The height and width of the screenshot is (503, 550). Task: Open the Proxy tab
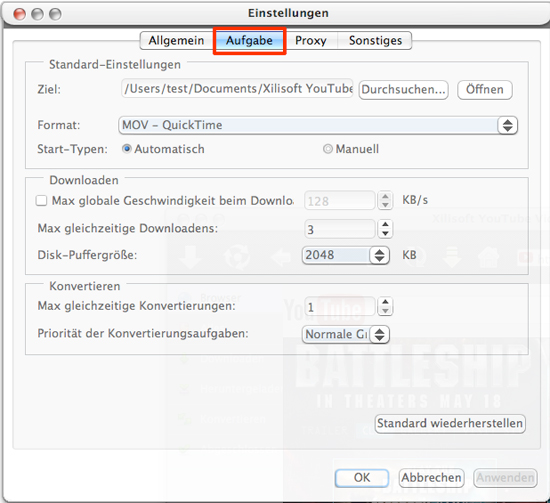click(x=310, y=41)
